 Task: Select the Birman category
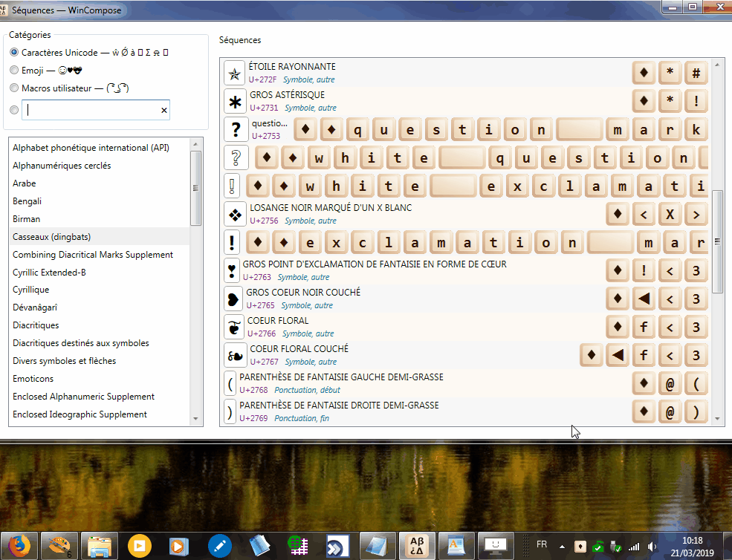pyautogui.click(x=100, y=218)
